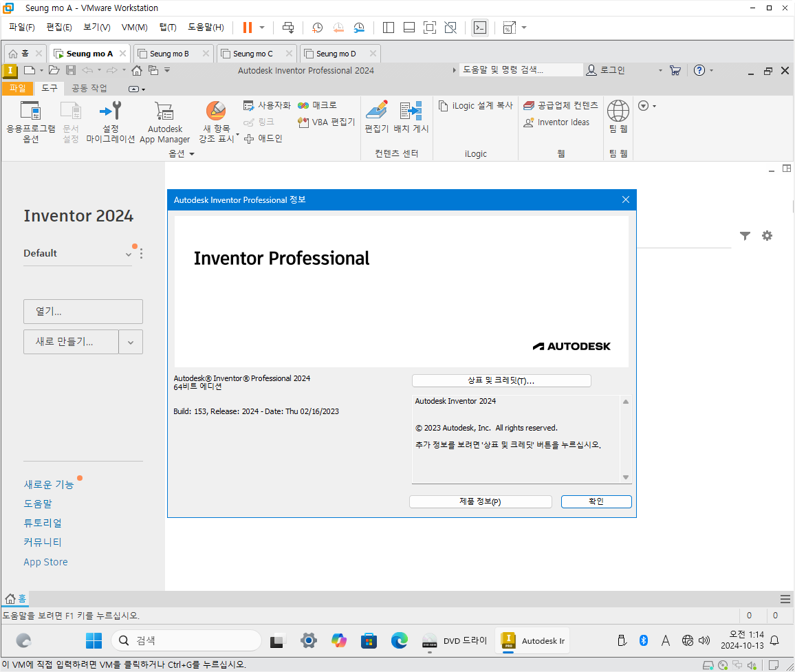Open the VMware stretch guest dropdown arrow
The image size is (795, 672).
524,28
